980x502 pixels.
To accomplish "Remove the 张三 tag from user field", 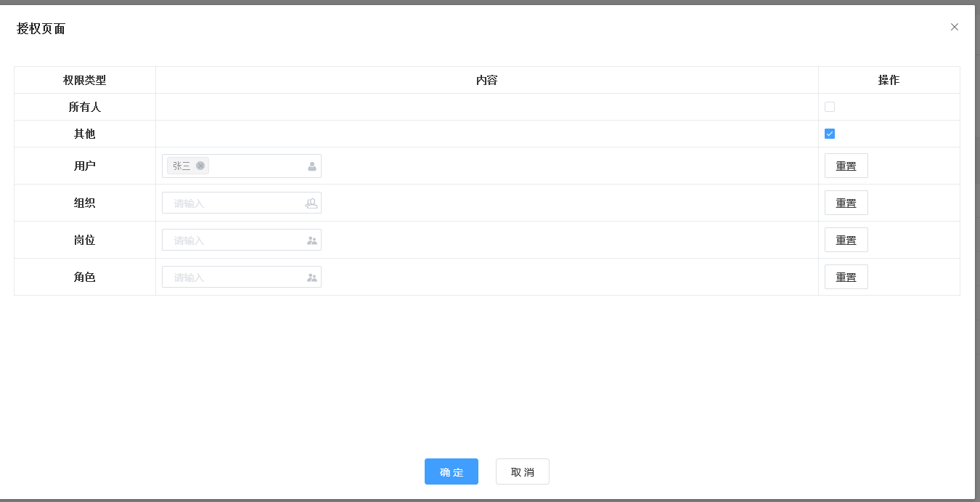I will coord(200,166).
